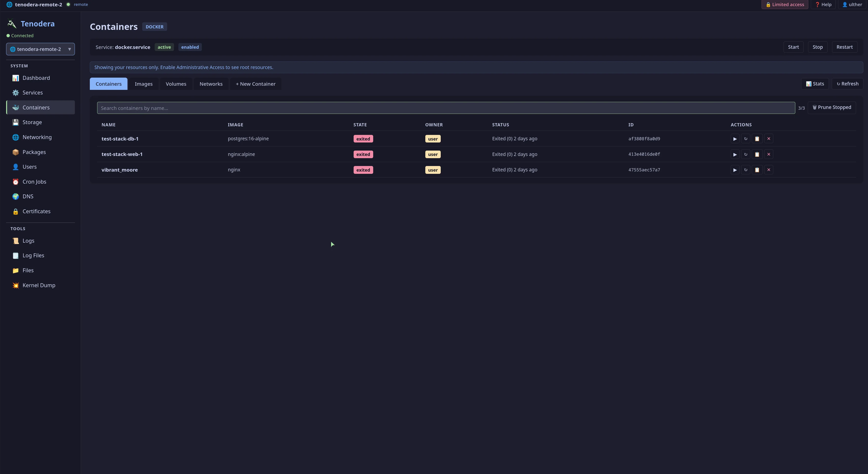
Task: Remove the test-stack-web-1 container
Action: click(x=769, y=154)
